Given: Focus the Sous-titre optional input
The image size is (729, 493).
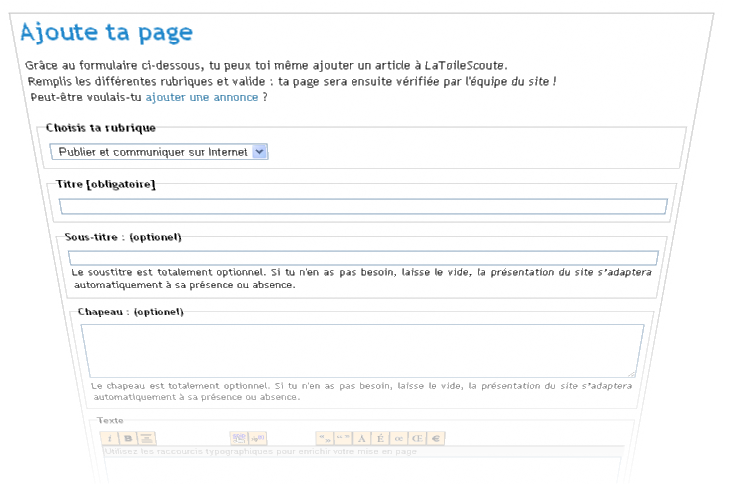Looking at the screenshot, I should [x=363, y=258].
